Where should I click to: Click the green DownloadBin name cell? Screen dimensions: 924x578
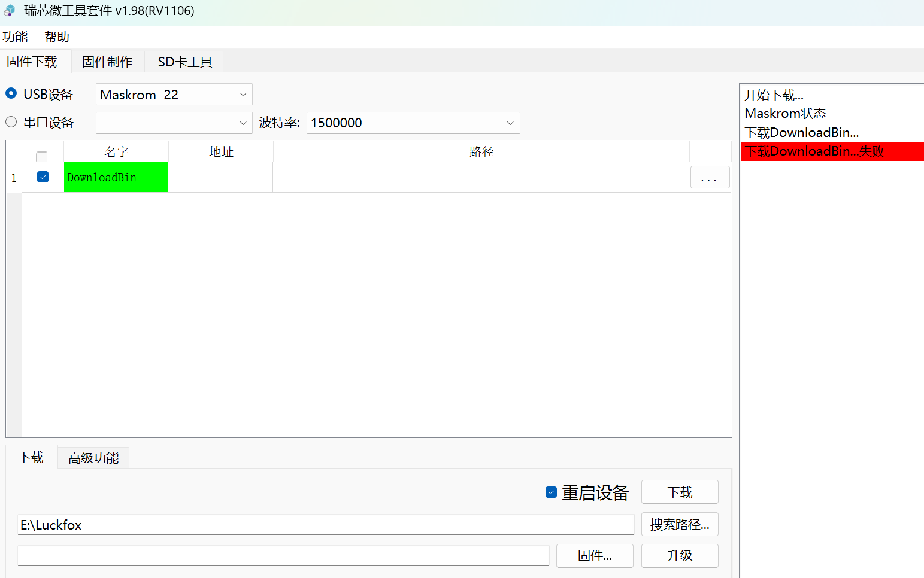[116, 177]
